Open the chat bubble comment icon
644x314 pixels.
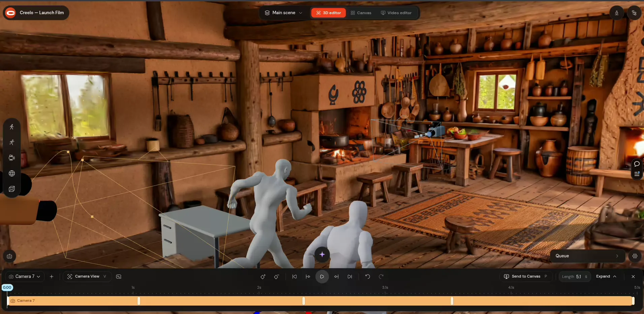(637, 164)
